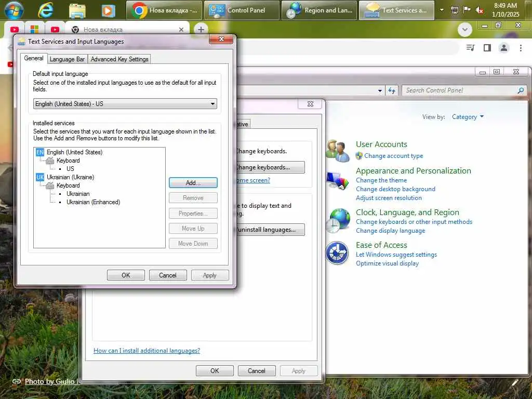Open the Windows Start orb

tap(14, 10)
